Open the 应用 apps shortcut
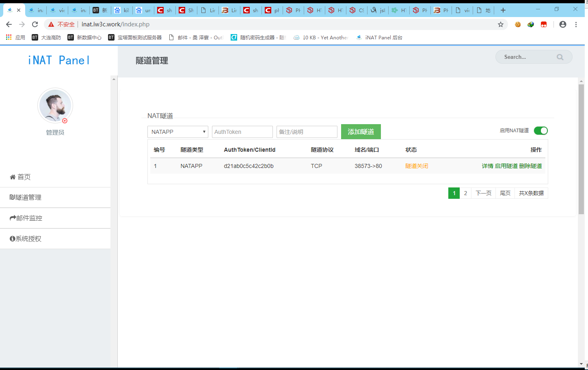Screen dimensions: 588x370 (15, 37)
